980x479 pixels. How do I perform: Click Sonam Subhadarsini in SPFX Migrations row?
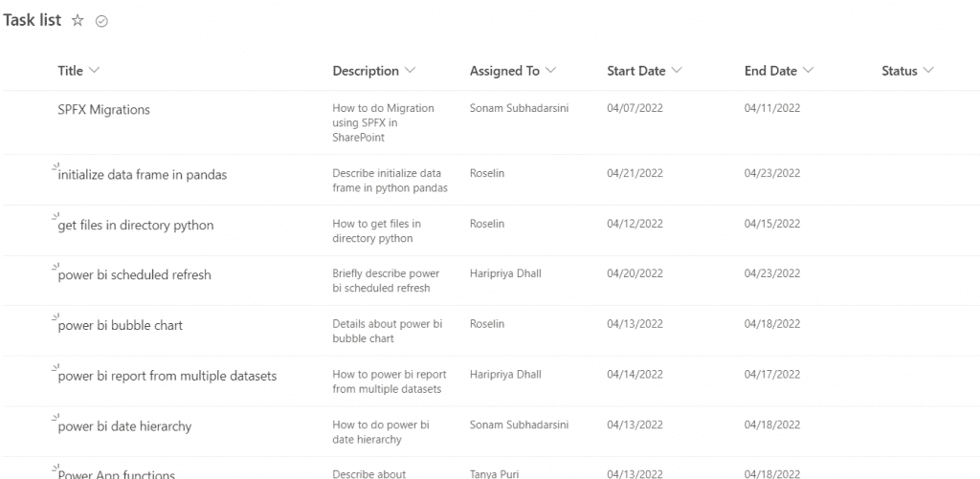tap(520, 108)
